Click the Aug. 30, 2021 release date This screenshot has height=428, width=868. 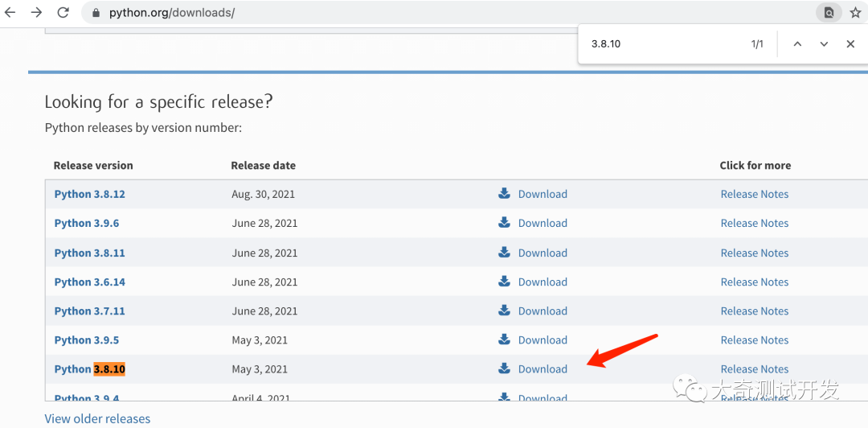(x=264, y=195)
